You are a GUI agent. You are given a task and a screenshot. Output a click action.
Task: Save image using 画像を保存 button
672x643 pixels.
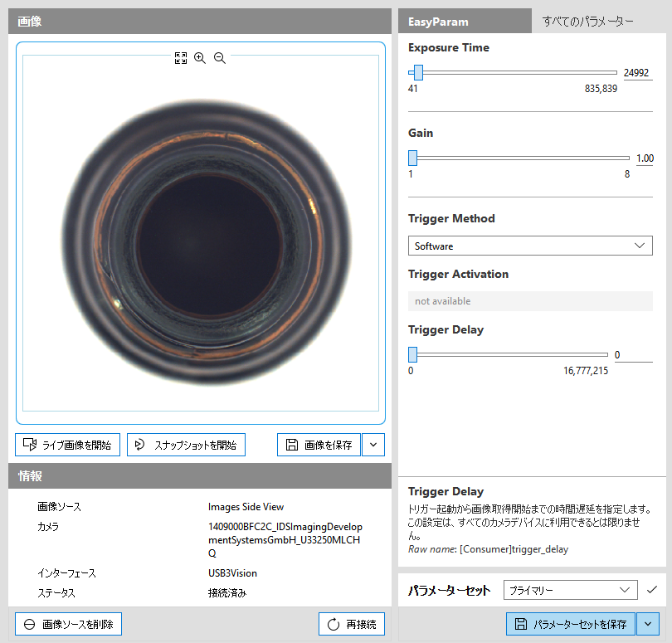point(319,445)
